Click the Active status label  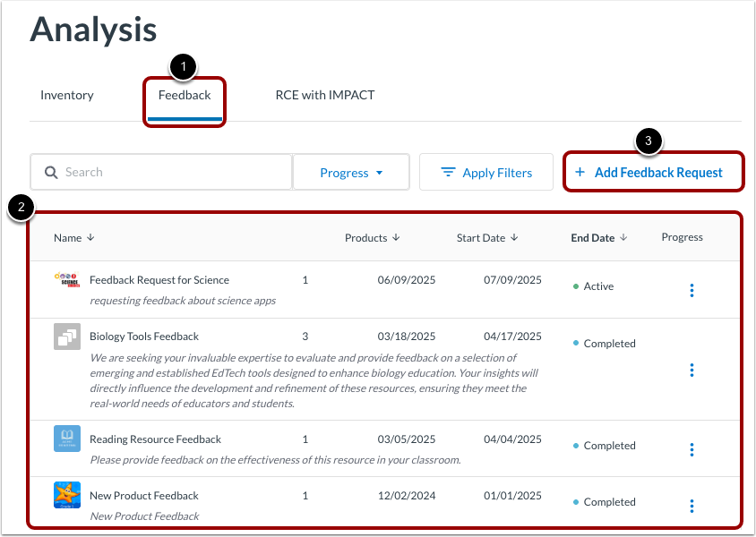pos(598,286)
